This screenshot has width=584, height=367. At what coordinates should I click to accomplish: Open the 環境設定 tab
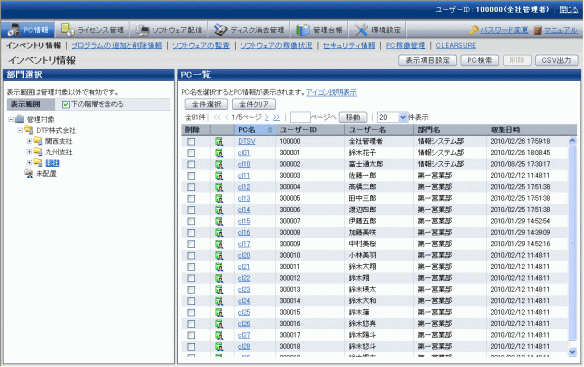[377, 29]
